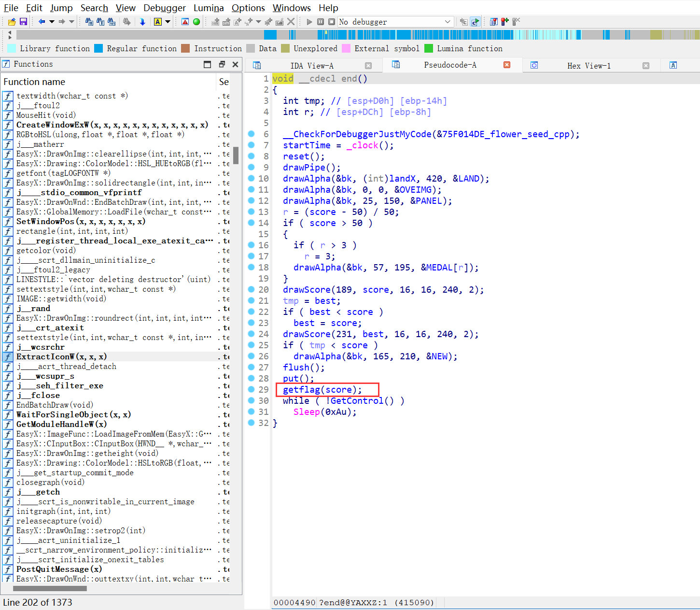700x610 pixels.
Task: Click the grey X cancel icon in toolbar
Action: pyautogui.click(x=291, y=22)
